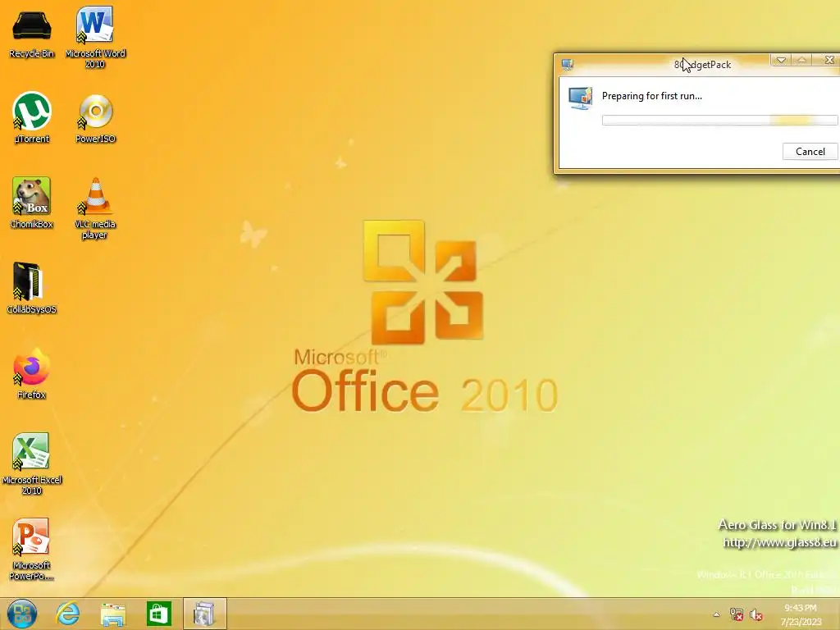This screenshot has width=840, height=630.
Task: Select the Firefox desktop shortcut
Action: tap(32, 373)
